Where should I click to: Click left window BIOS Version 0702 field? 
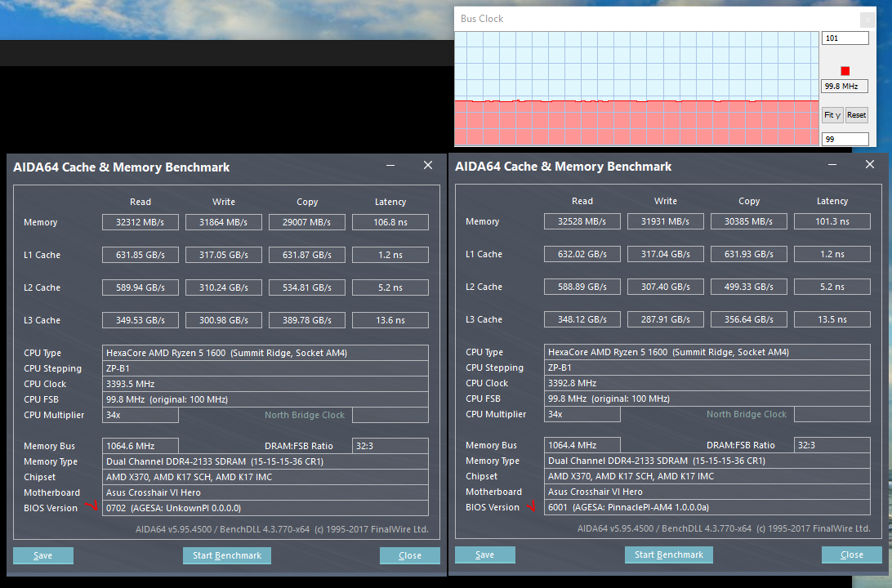(x=265, y=508)
